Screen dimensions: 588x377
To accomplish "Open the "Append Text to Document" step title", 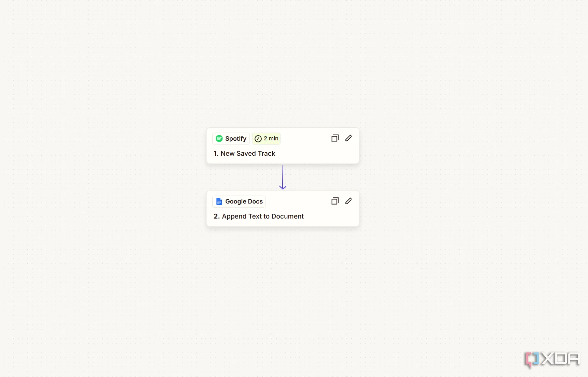I will click(263, 217).
